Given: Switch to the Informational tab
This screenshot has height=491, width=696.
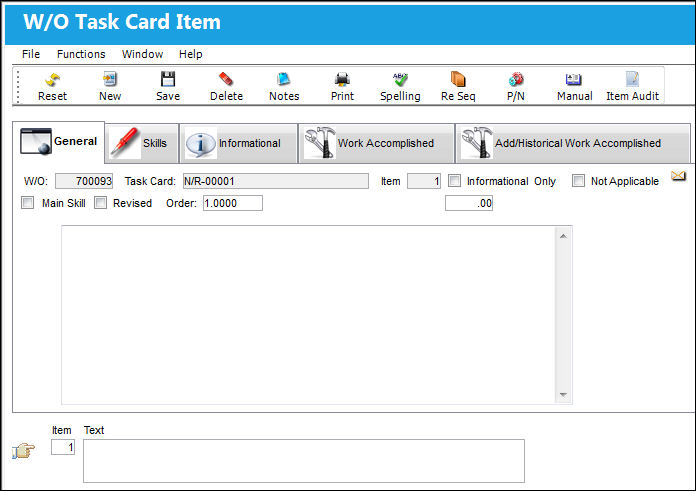Looking at the screenshot, I should [x=239, y=143].
